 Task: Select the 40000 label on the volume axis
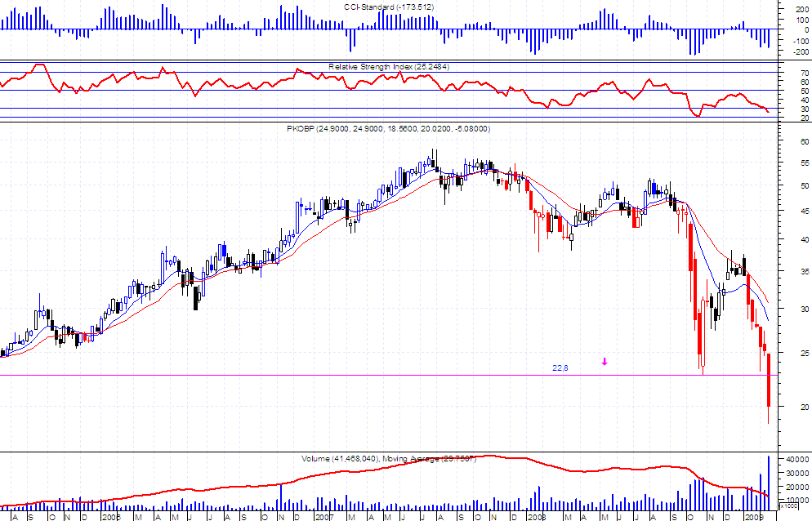pos(799,460)
